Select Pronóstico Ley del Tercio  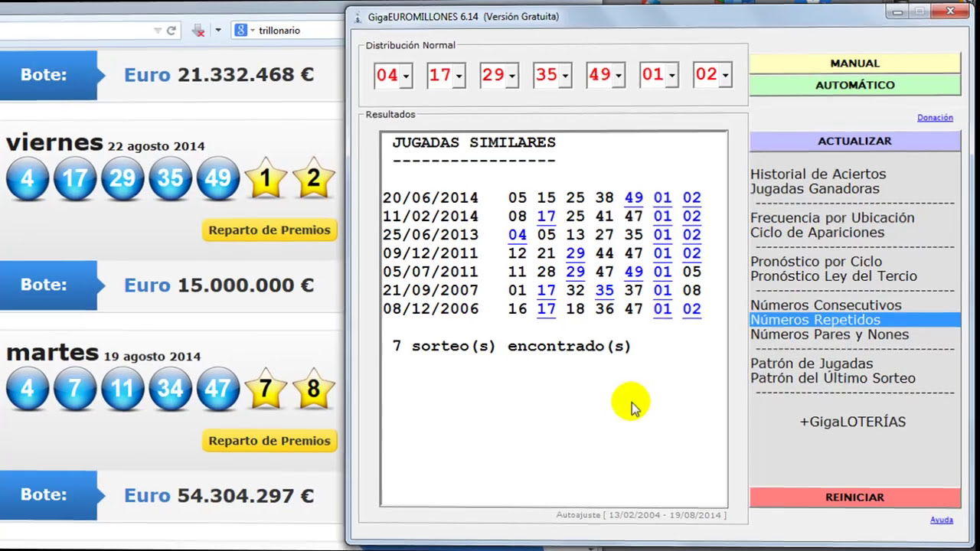click(834, 276)
